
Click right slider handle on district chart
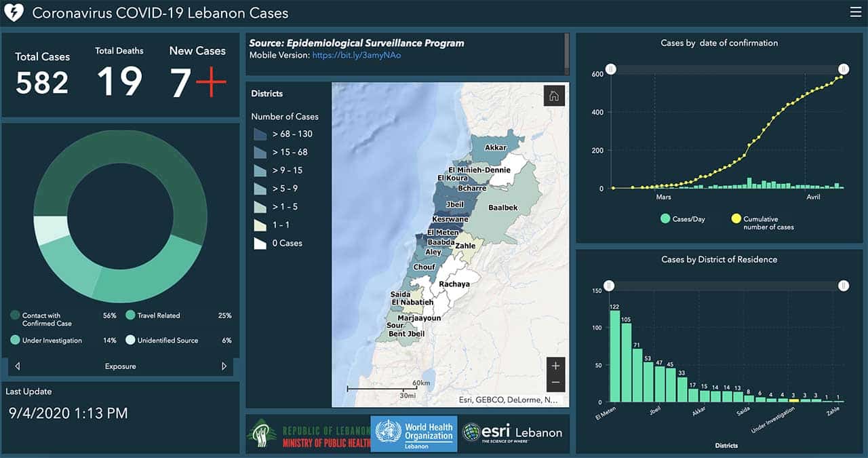point(844,286)
